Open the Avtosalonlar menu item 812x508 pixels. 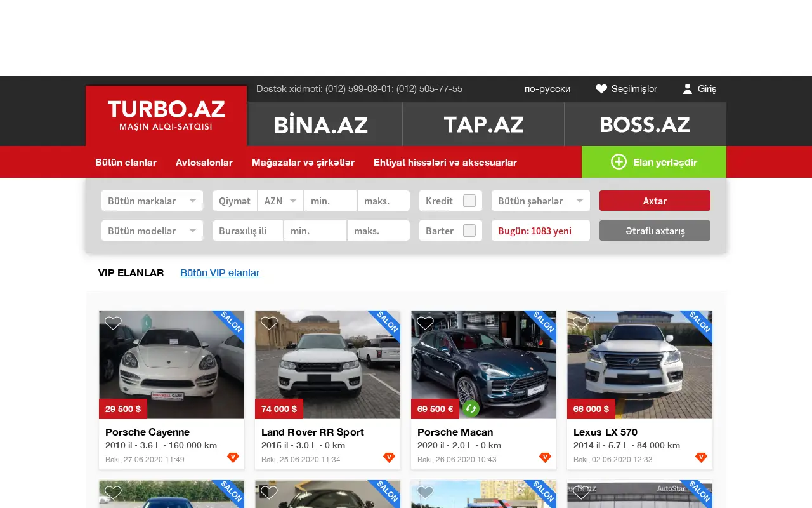tap(204, 162)
